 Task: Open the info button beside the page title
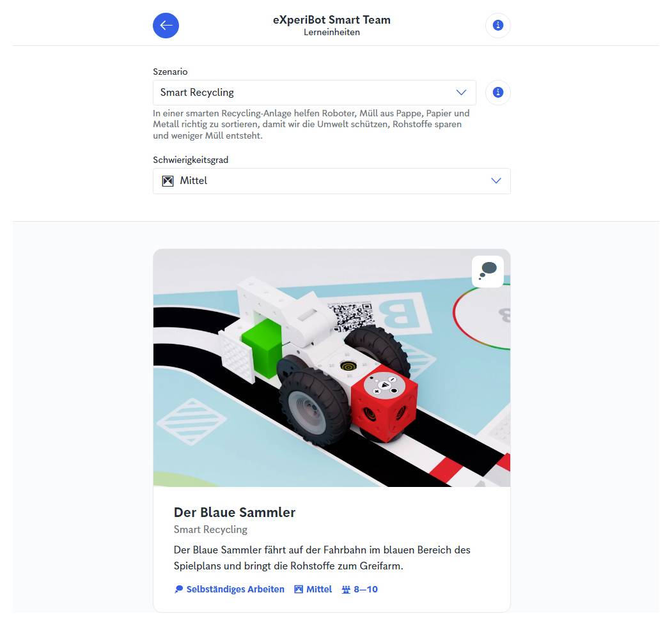coord(497,26)
